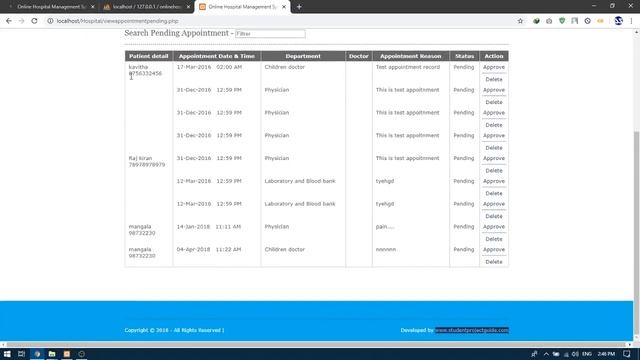640x360 pixels.
Task: Click the Copyright © 2016 footer text
Action: pos(174,330)
